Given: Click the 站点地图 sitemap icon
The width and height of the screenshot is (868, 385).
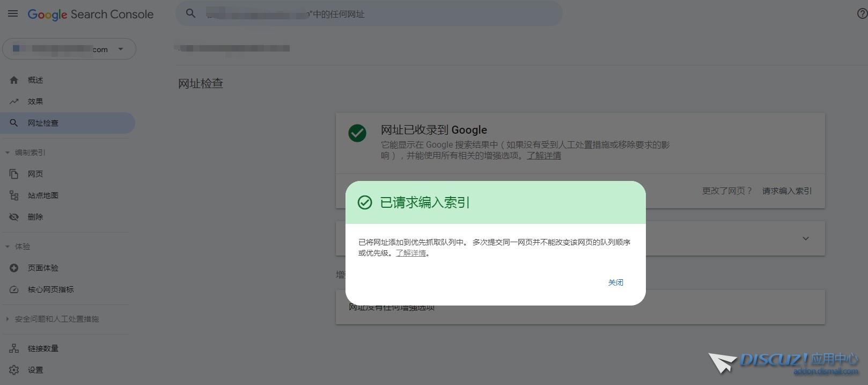Looking at the screenshot, I should [14, 195].
